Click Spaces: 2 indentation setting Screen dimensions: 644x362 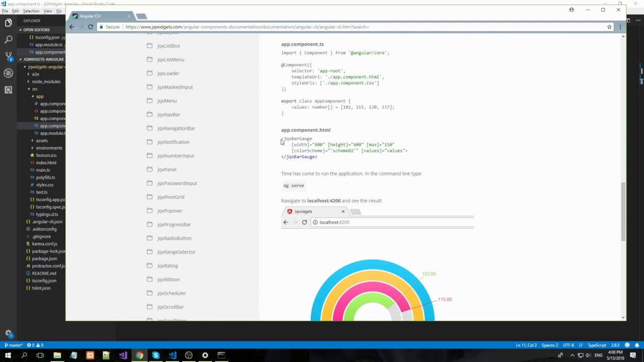(549, 345)
